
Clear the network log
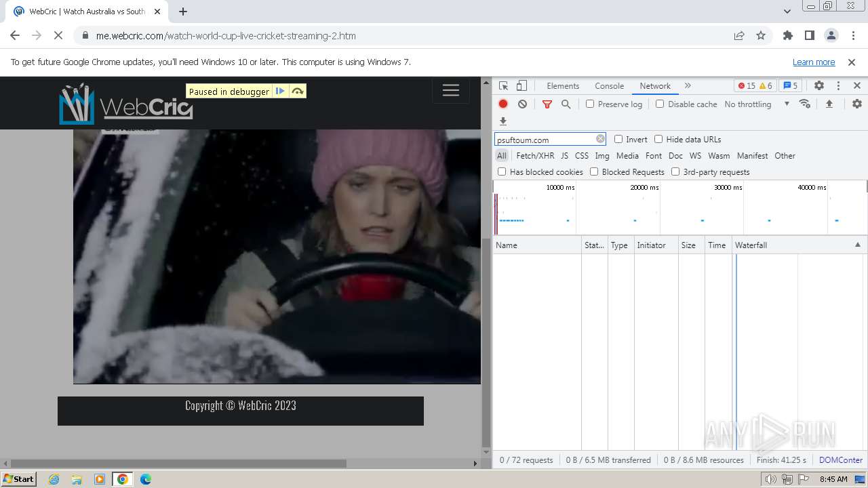tap(522, 104)
